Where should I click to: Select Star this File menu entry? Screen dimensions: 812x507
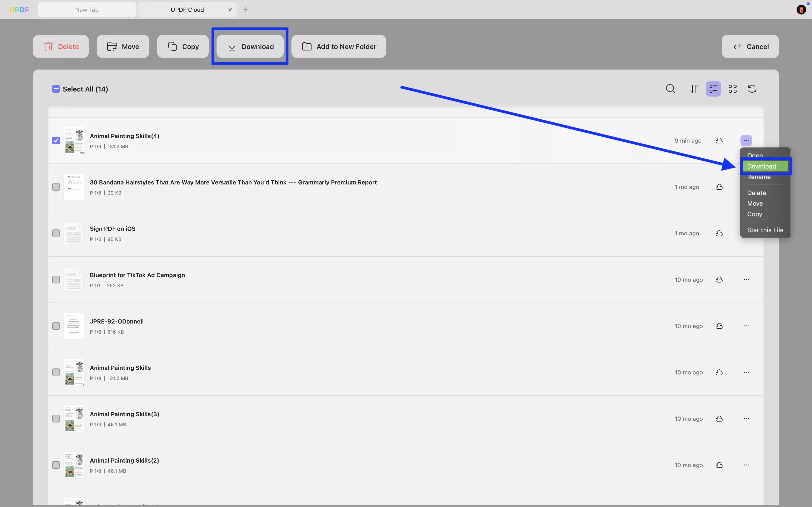[x=765, y=230]
